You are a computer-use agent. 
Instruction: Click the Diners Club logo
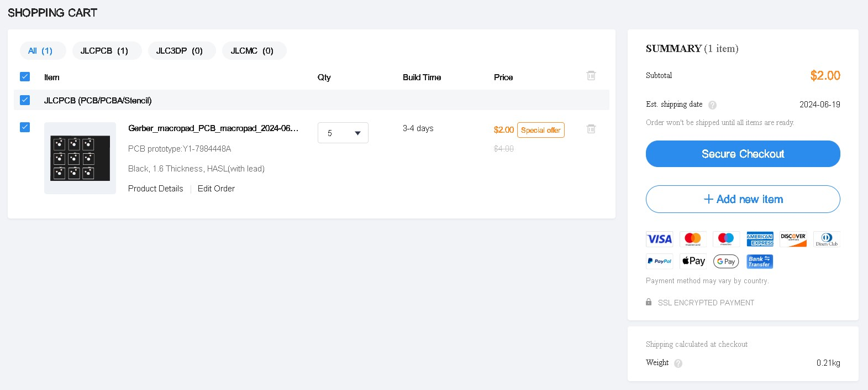coord(827,239)
